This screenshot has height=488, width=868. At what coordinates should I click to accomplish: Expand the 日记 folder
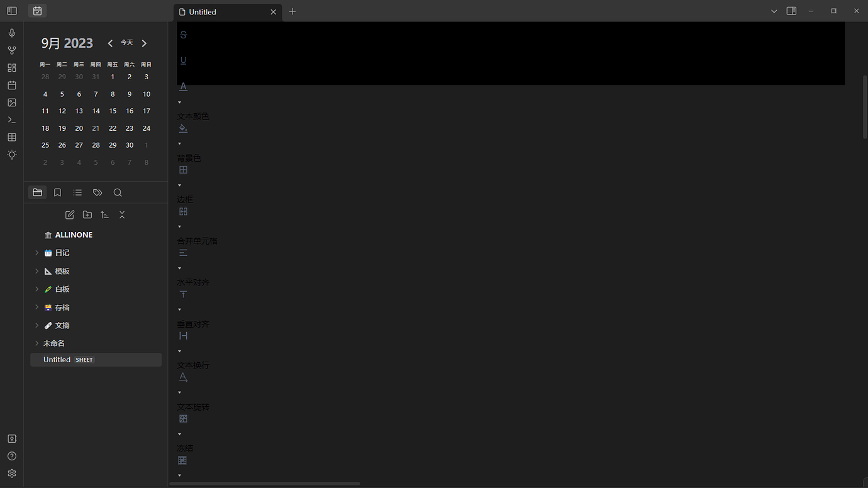36,253
